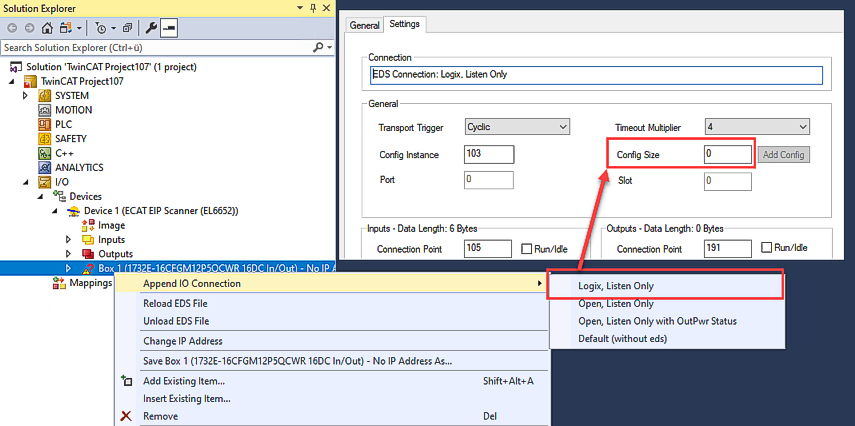The image size is (855, 426).
Task: Click the MOTION node icon
Action: [x=45, y=110]
